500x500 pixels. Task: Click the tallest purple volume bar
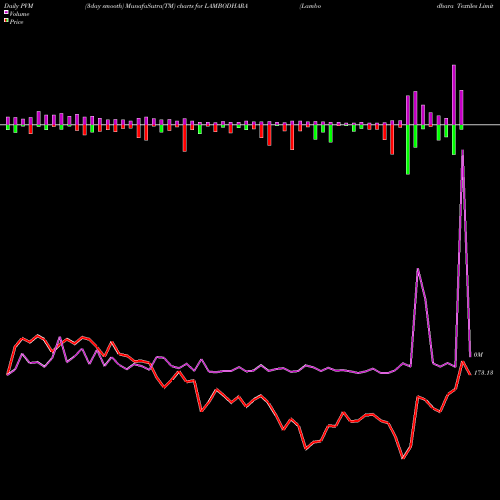[x=454, y=95]
